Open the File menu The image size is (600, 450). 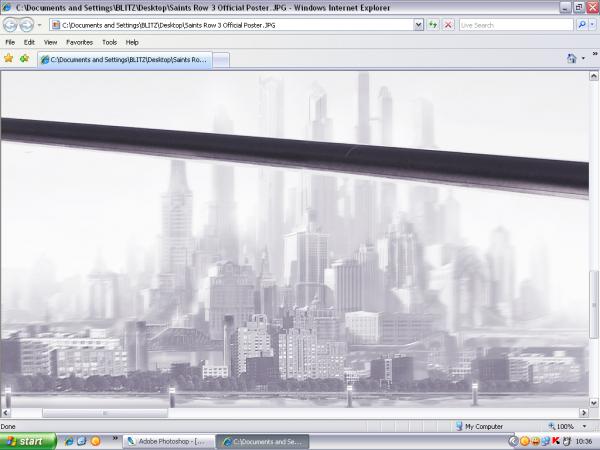[x=10, y=42]
